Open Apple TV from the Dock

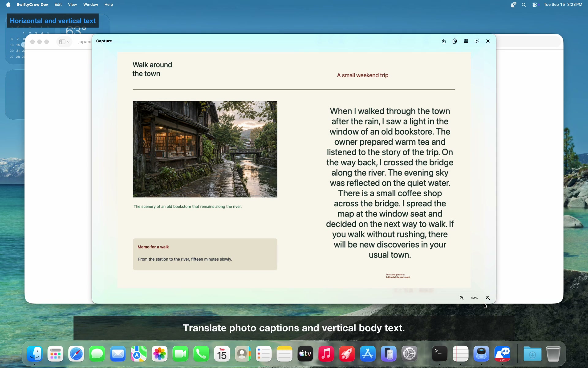point(305,354)
